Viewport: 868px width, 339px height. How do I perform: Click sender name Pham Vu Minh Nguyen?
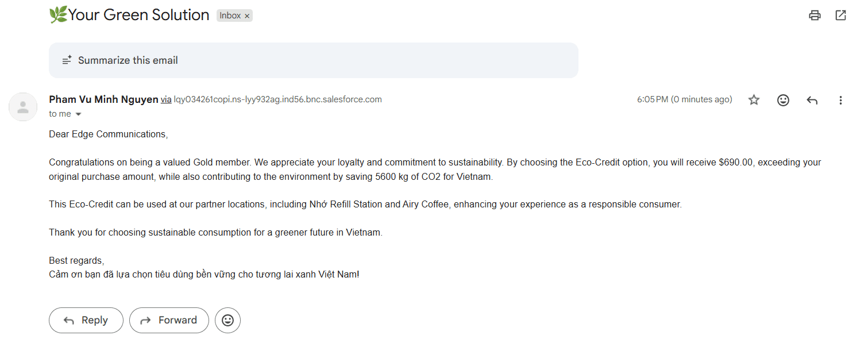point(103,99)
